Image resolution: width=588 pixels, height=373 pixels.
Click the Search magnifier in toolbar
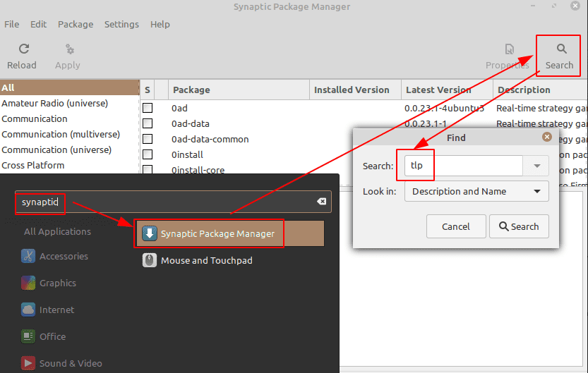(x=561, y=49)
